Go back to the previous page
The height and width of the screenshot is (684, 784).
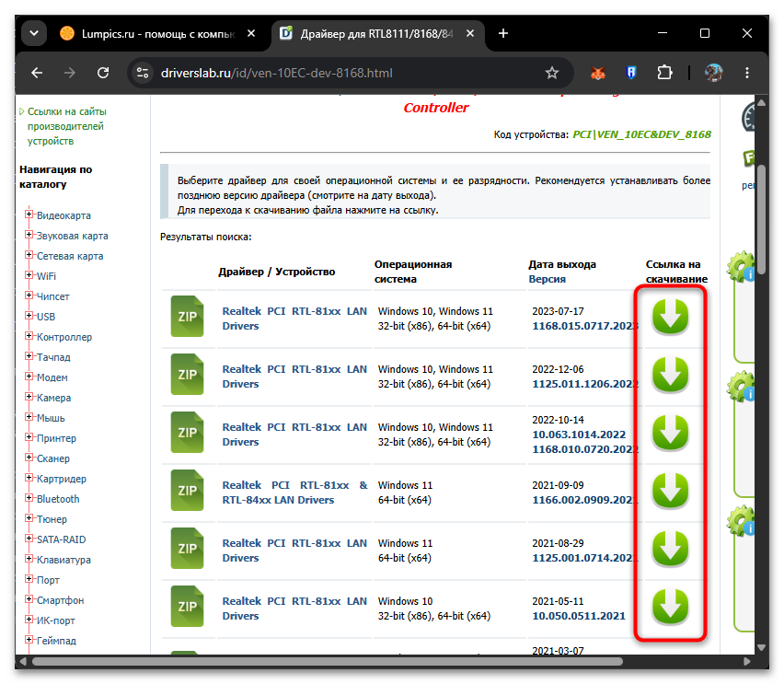click(37, 73)
